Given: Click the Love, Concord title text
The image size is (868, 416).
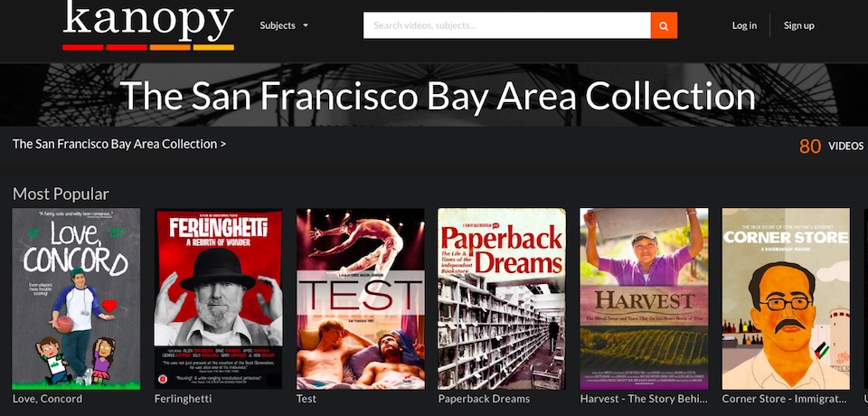Looking at the screenshot, I should click(x=47, y=399).
